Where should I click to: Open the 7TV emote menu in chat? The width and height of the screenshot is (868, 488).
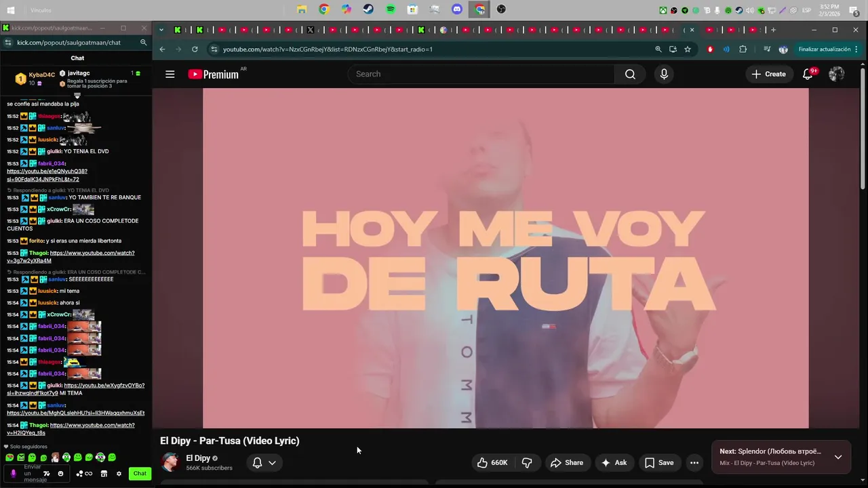pyautogui.click(x=46, y=474)
